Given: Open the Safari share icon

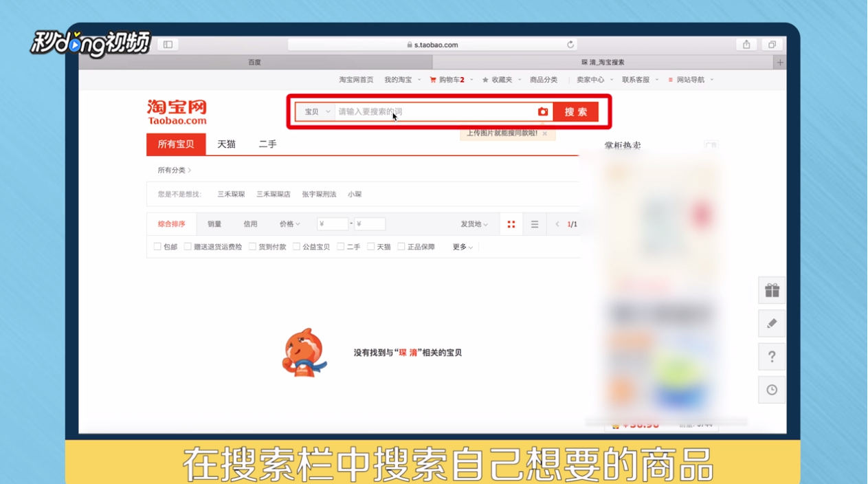Looking at the screenshot, I should click(746, 45).
